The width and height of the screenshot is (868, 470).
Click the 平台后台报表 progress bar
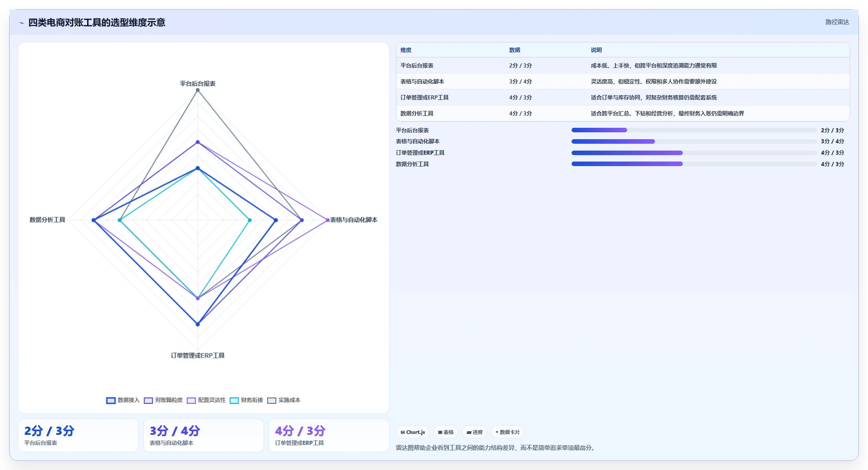tap(694, 130)
